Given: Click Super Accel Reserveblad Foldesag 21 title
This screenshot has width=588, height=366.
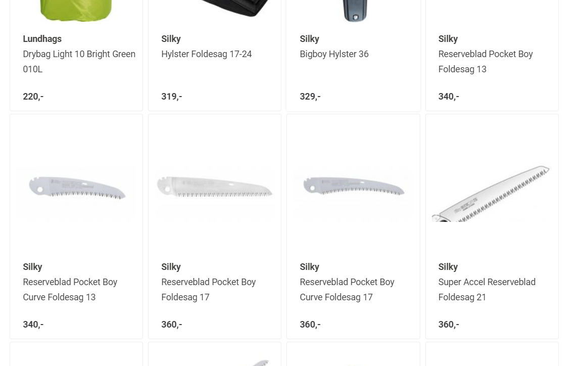Looking at the screenshot, I should click(x=486, y=289).
